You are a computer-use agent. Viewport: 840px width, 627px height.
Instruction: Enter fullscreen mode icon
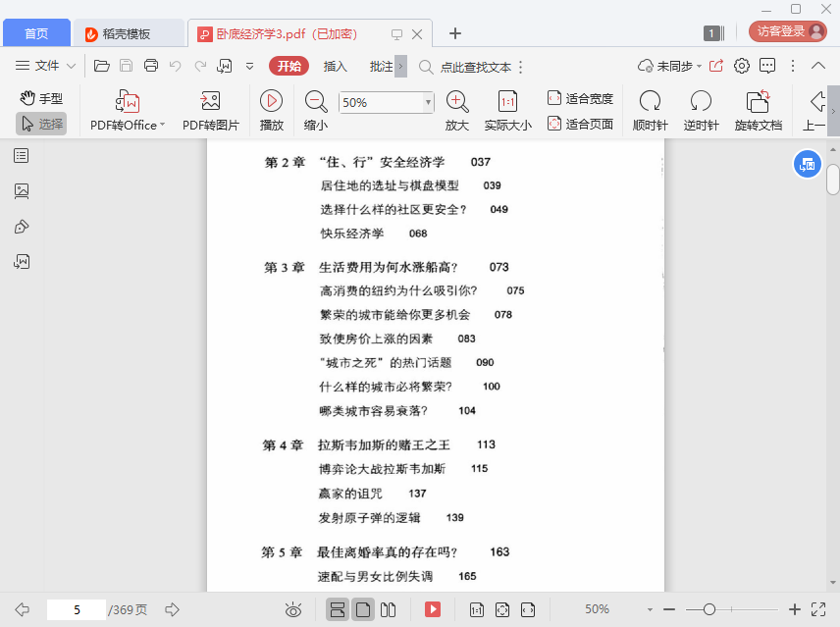click(818, 609)
